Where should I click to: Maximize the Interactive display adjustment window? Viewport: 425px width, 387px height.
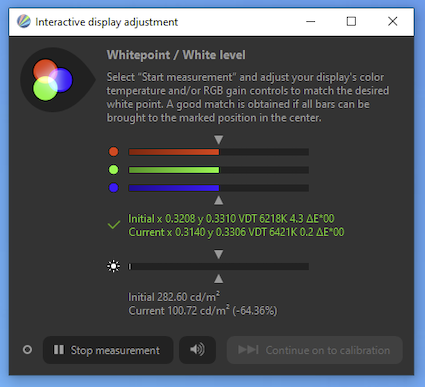351,21
